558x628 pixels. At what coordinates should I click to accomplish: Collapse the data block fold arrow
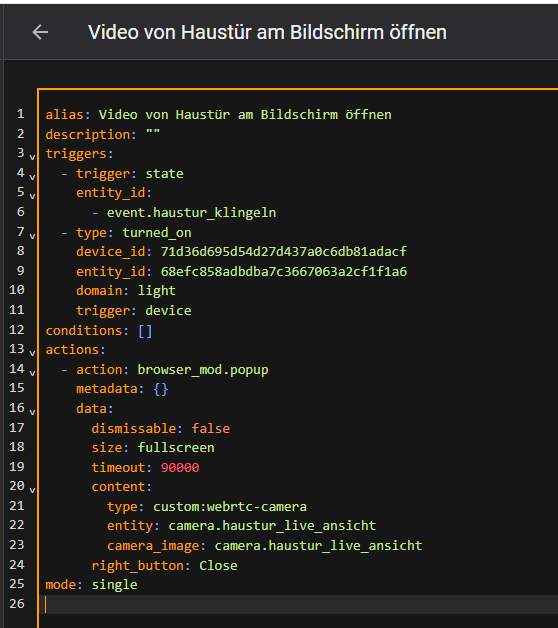coord(32,412)
